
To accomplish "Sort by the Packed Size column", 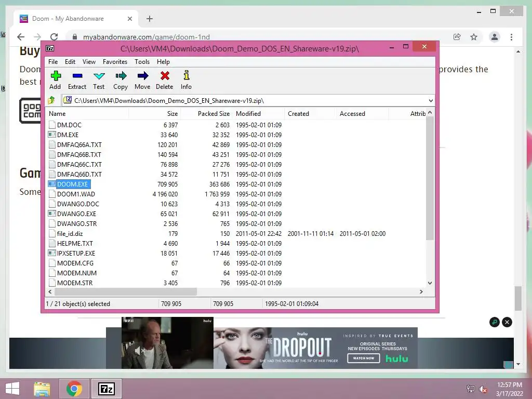I will pos(207,114).
